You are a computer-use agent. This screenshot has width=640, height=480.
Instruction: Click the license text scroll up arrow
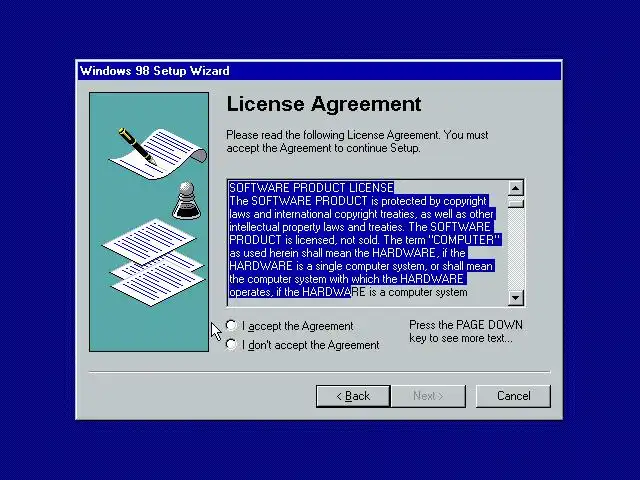(x=516, y=188)
